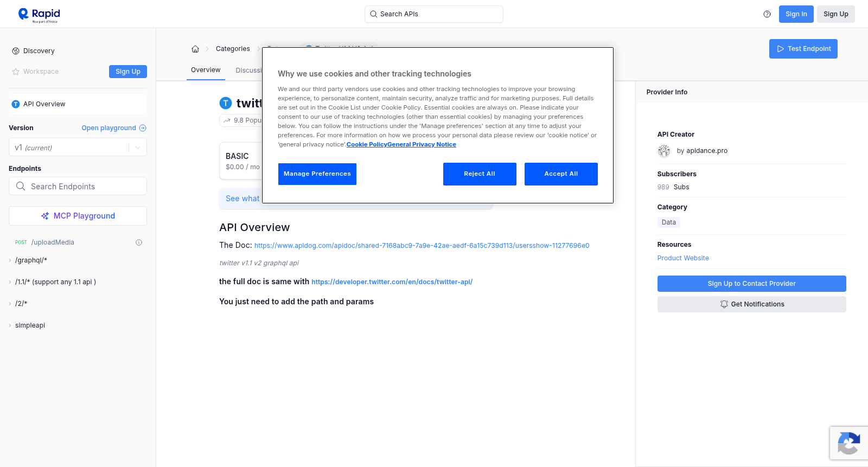The width and height of the screenshot is (868, 467).
Task: Click the Search APIs magnifier icon
Action: pyautogui.click(x=373, y=14)
